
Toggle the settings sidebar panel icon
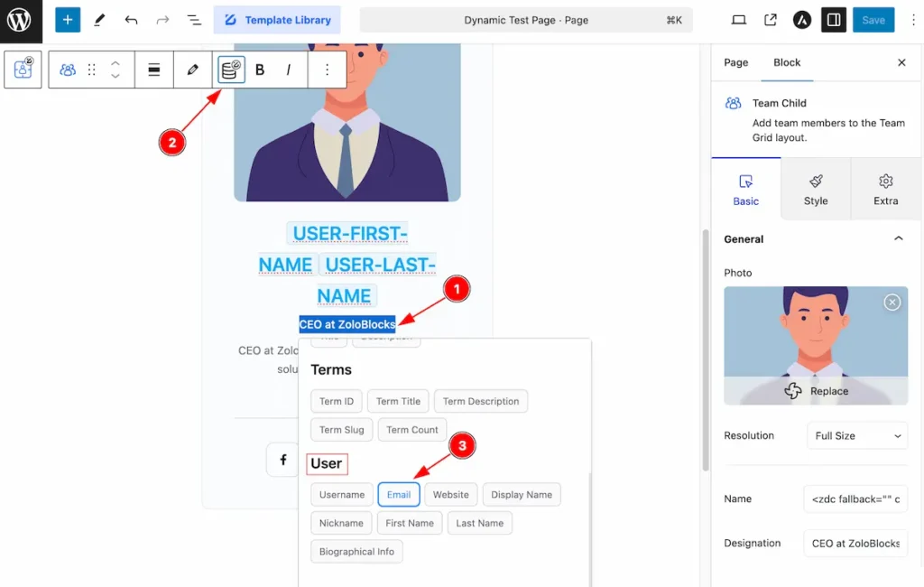834,20
